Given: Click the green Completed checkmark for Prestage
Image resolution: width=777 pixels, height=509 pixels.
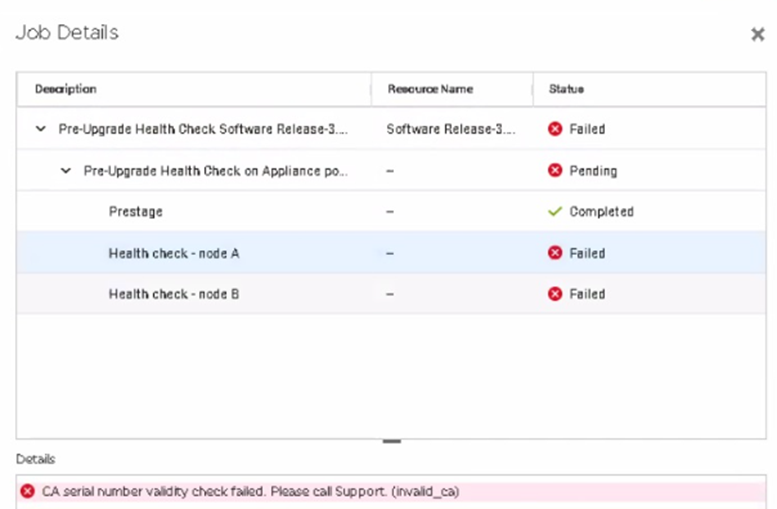Looking at the screenshot, I should click(x=555, y=212).
